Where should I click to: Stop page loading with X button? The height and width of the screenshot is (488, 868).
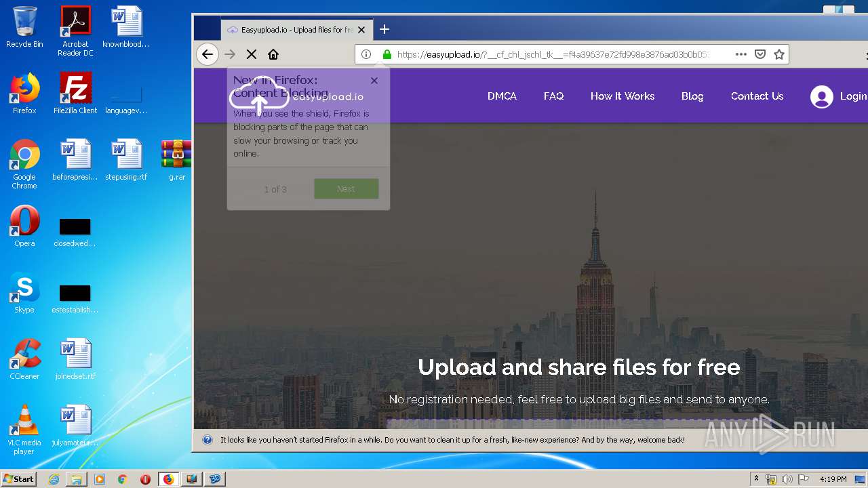tap(251, 54)
